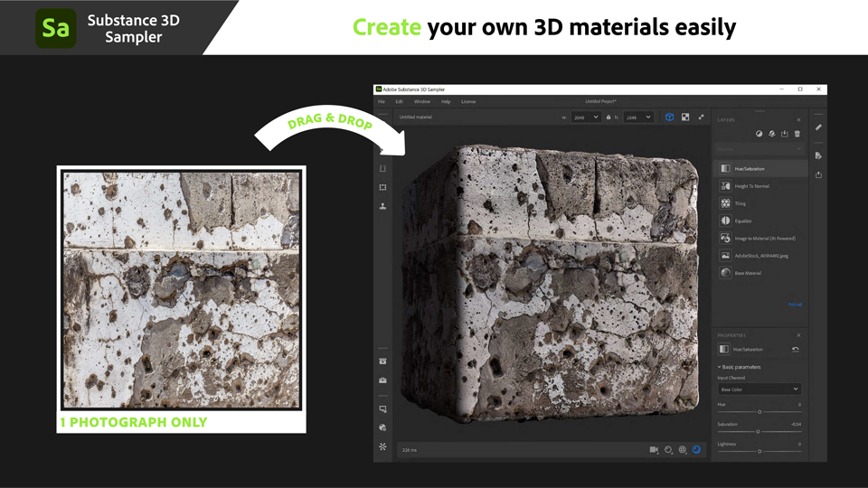
Task: Maximize the Substance 3D Sampler window
Action: [800, 89]
